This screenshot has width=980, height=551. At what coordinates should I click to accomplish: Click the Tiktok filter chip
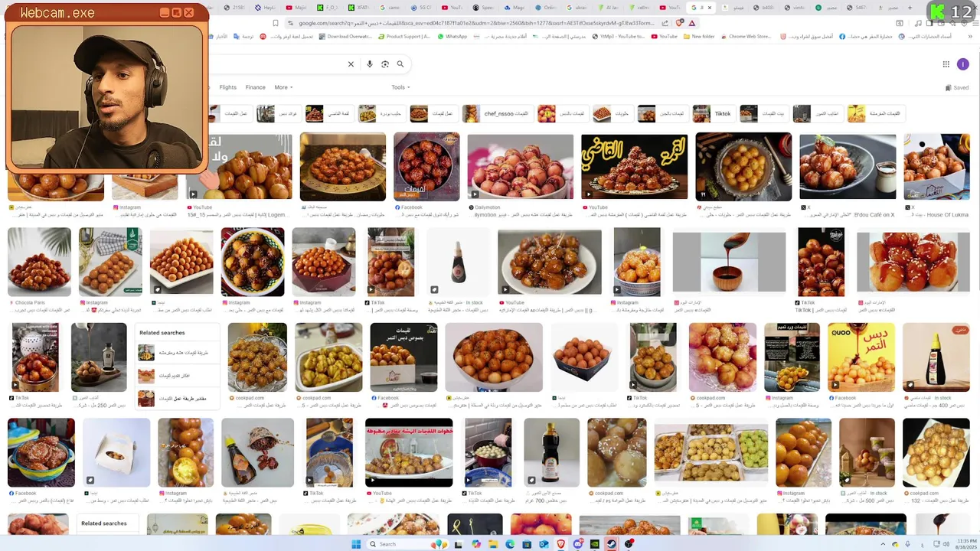tap(714, 113)
